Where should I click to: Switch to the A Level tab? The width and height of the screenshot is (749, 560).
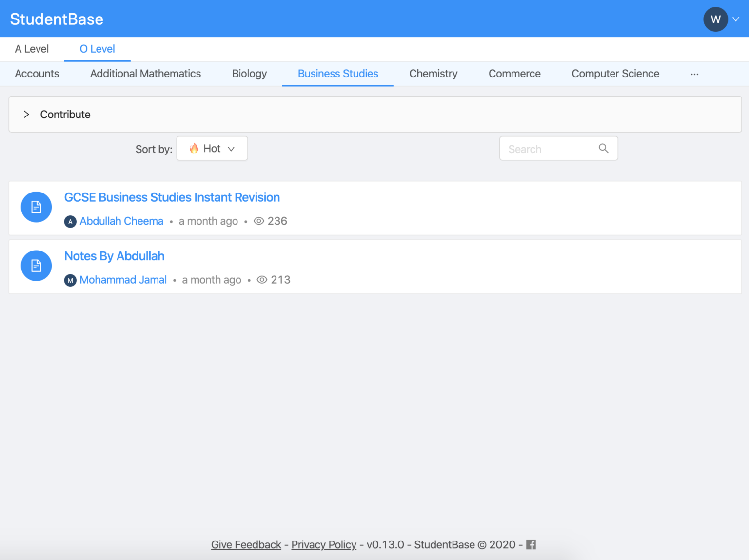(x=32, y=49)
